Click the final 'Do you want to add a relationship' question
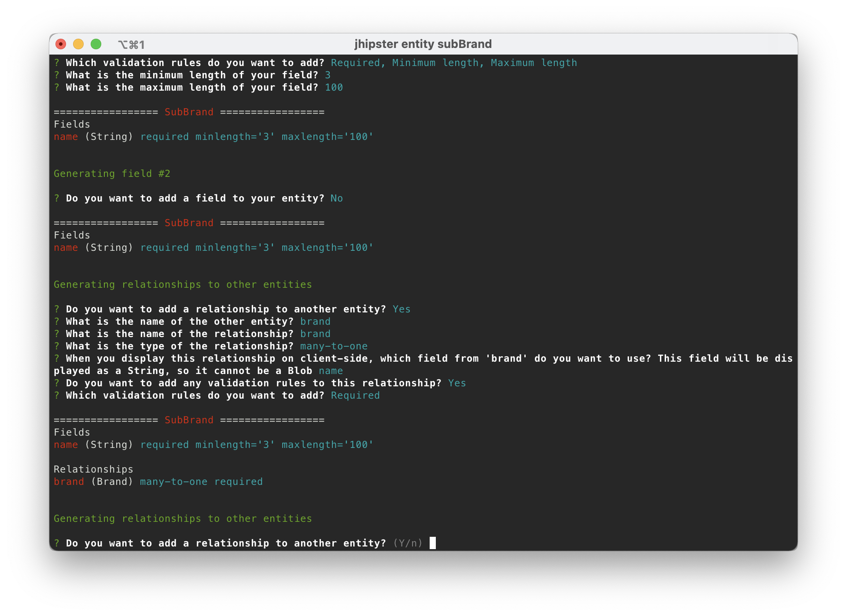847x616 pixels. (226, 543)
